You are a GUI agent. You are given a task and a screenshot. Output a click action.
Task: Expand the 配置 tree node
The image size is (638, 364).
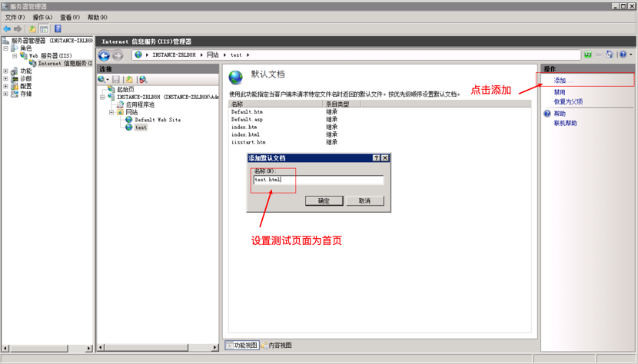[x=5, y=86]
